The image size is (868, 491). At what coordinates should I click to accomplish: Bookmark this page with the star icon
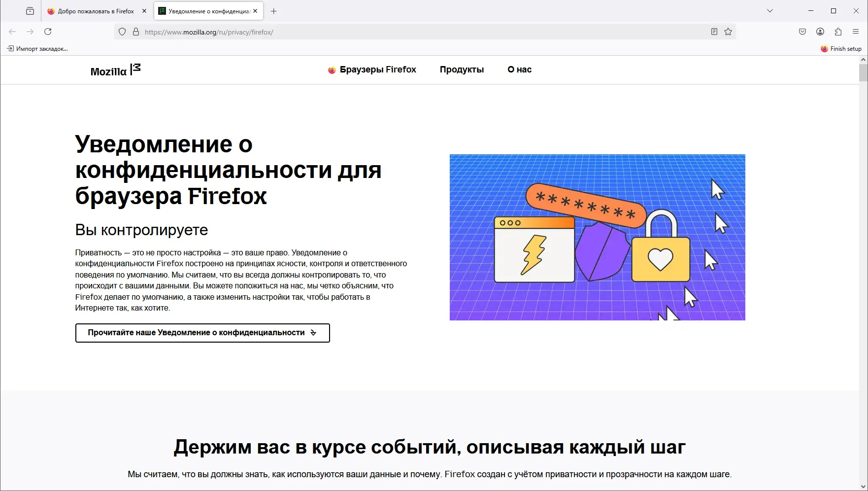click(728, 32)
